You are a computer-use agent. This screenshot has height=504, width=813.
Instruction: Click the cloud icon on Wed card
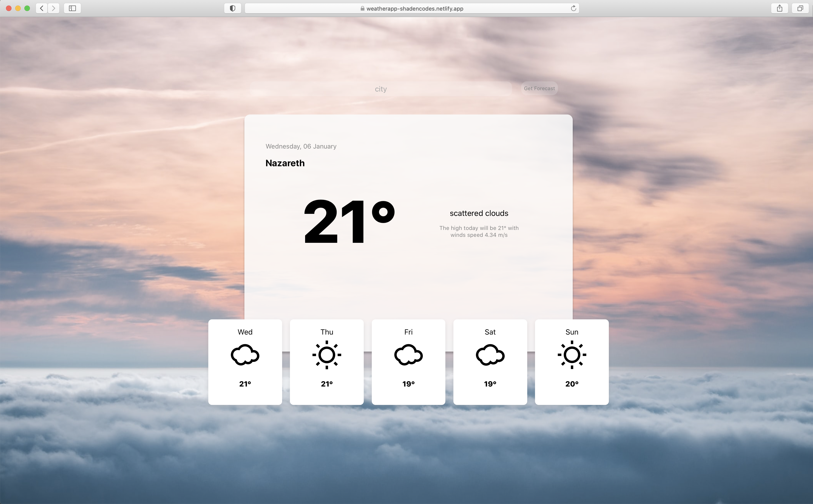[x=245, y=355]
